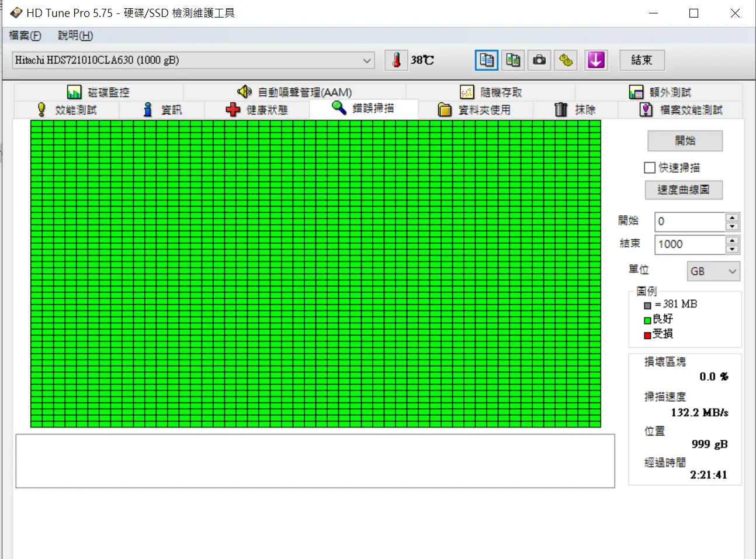The width and height of the screenshot is (756, 559).
Task: Enable the 快速掃描 quick scan checkbox
Action: [650, 168]
